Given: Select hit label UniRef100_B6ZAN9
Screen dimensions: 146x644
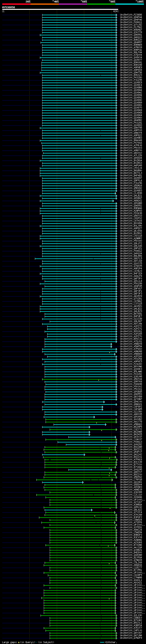Looking at the screenshot, I should coord(131,432).
